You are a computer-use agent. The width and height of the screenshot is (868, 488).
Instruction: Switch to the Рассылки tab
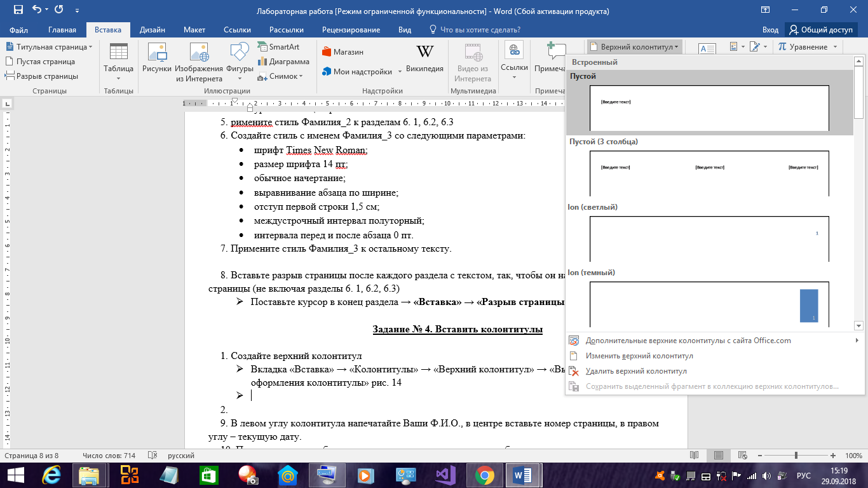coord(287,30)
